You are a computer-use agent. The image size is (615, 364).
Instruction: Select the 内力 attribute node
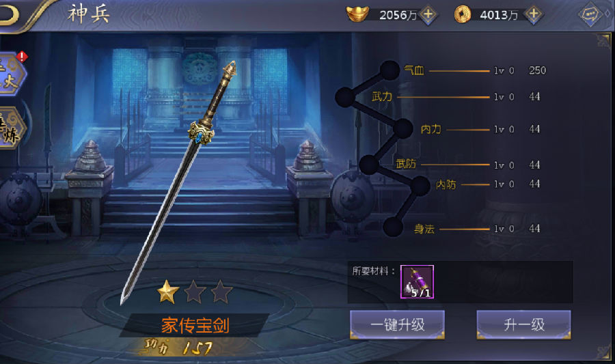pos(402,129)
